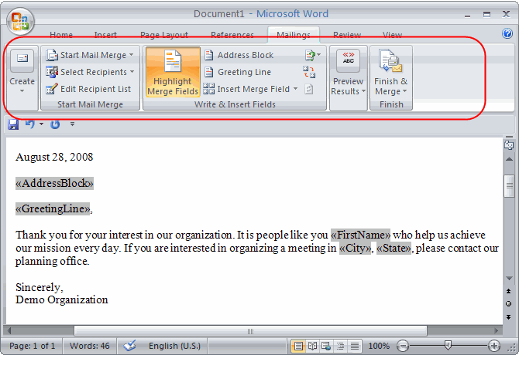Viewport: 528px width, 374px height.
Task: Undo the last action
Action: point(30,124)
